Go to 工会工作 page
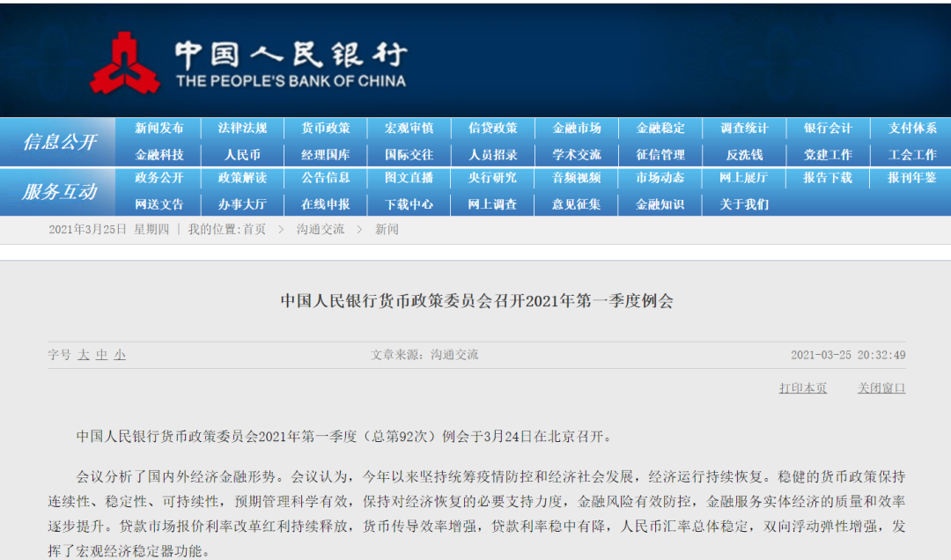Image resolution: width=951 pixels, height=560 pixels. click(912, 155)
